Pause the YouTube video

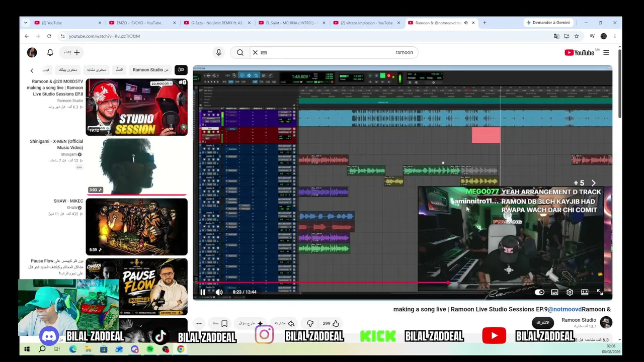pos(203,292)
